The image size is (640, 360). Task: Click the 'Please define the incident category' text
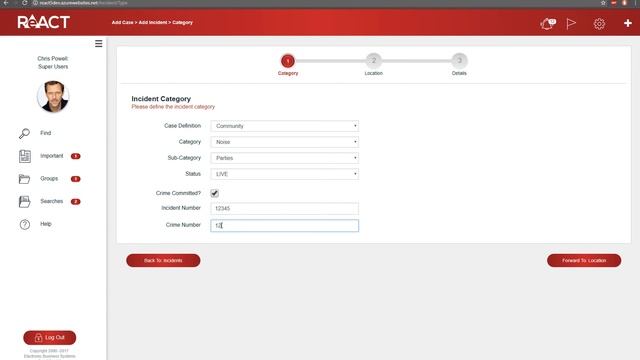point(173,107)
